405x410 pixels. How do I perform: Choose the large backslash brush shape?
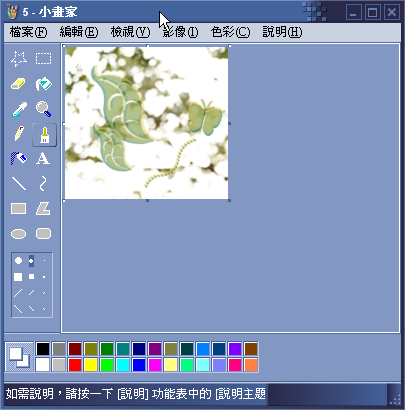[18, 309]
